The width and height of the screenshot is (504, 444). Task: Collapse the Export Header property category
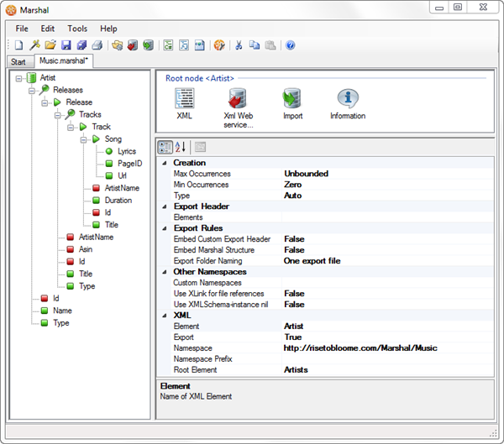pos(165,206)
